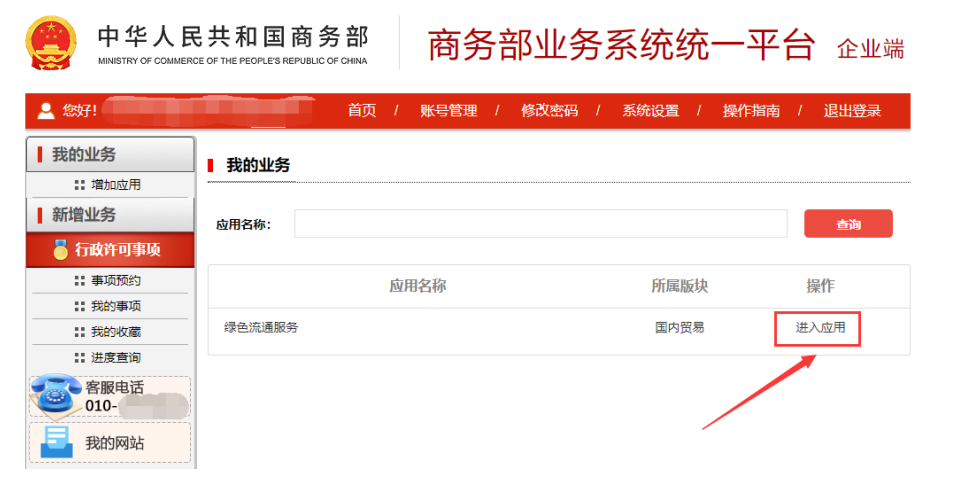Open 账号管理 in the navigation bar

(448, 111)
